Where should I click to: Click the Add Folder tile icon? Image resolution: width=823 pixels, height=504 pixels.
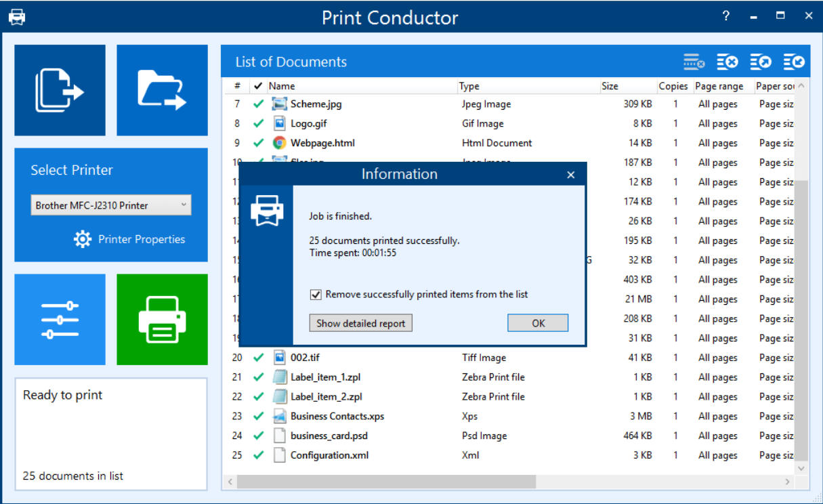[x=162, y=90]
